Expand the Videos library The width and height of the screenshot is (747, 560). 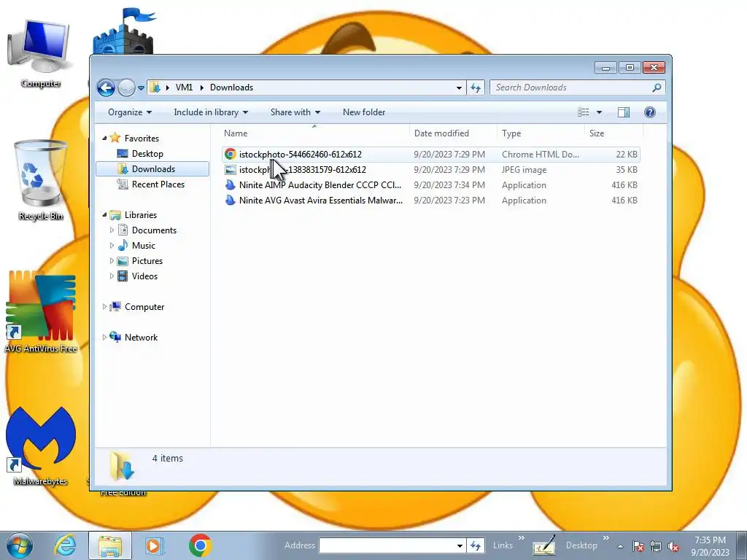coord(112,276)
